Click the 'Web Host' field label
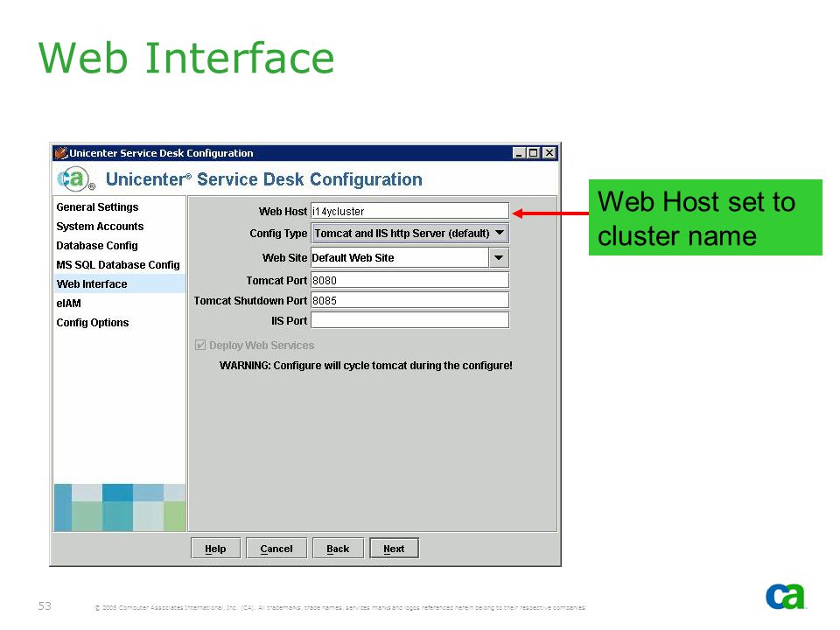Viewport: 840px width, 630px height. 283,212
